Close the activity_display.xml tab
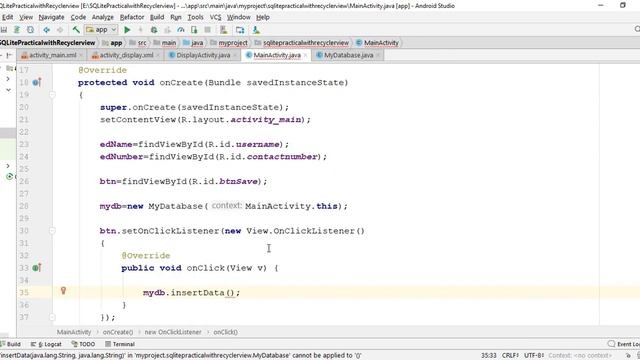640x360 pixels. click(158, 55)
